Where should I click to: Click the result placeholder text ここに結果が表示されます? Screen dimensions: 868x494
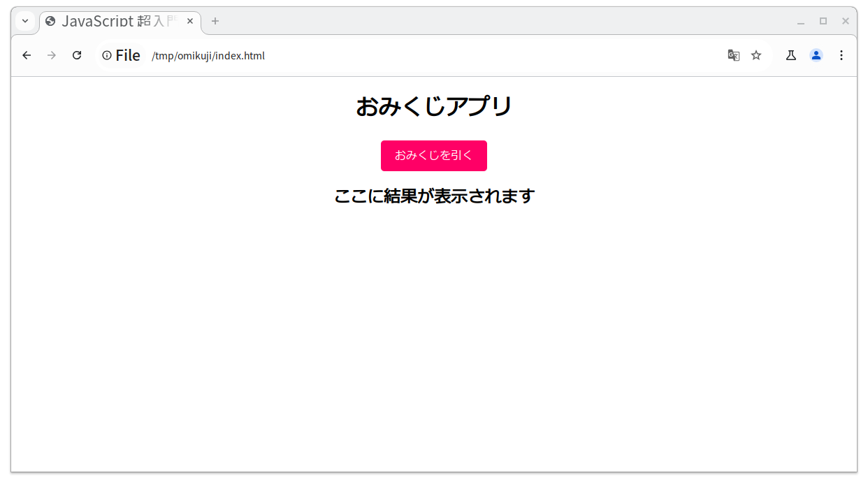pyautogui.click(x=434, y=196)
